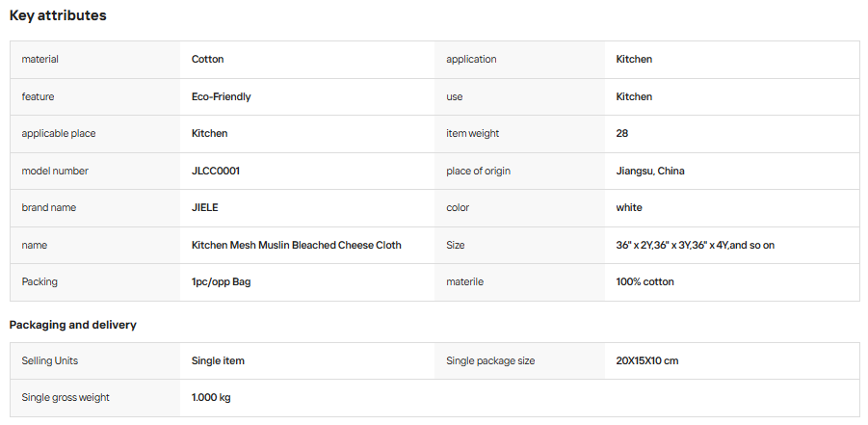Click the applicable place label
This screenshot has width=868, height=425.
click(x=58, y=134)
